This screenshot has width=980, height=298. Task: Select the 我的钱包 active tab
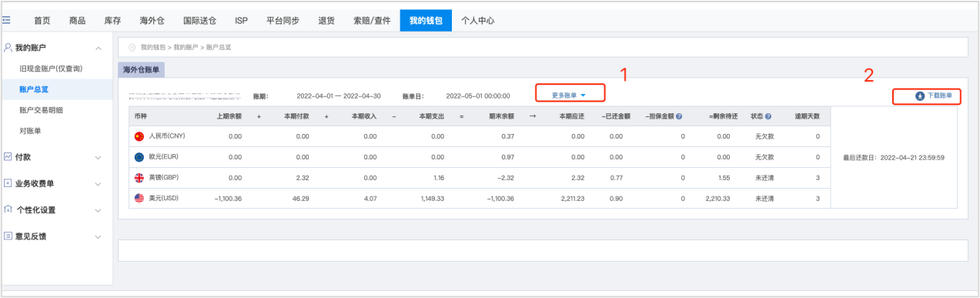click(x=426, y=20)
